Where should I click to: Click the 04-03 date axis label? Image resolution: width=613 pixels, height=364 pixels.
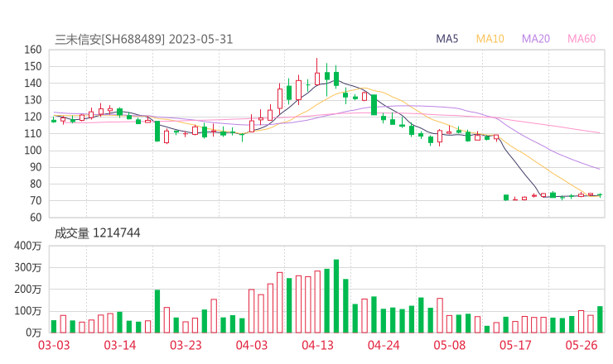click(x=252, y=345)
